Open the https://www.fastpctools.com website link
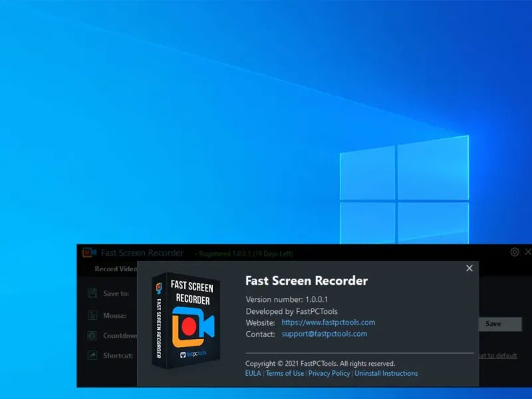The height and width of the screenshot is (399, 532). tap(328, 323)
